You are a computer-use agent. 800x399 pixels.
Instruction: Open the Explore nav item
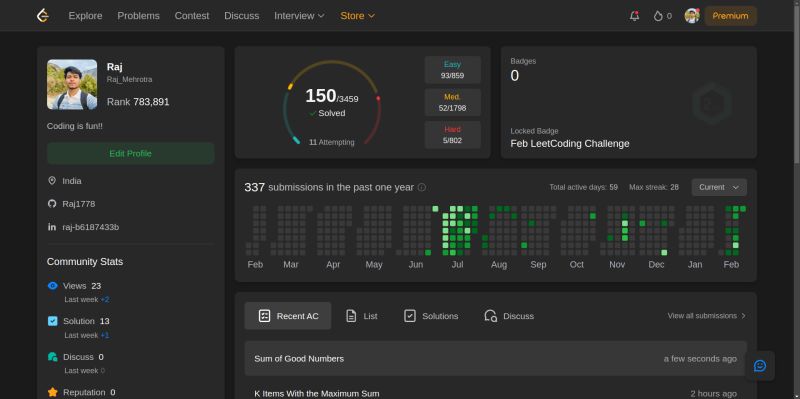pyautogui.click(x=85, y=16)
